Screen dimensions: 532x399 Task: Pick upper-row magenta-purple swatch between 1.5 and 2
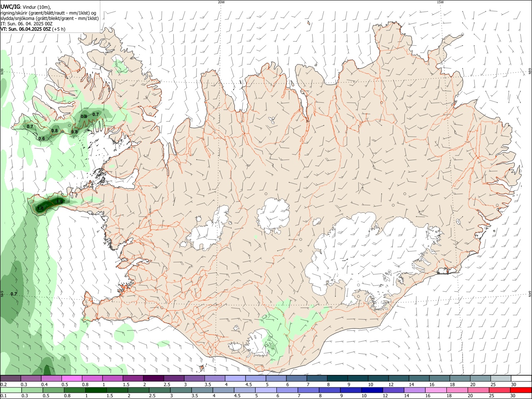(x=133, y=378)
